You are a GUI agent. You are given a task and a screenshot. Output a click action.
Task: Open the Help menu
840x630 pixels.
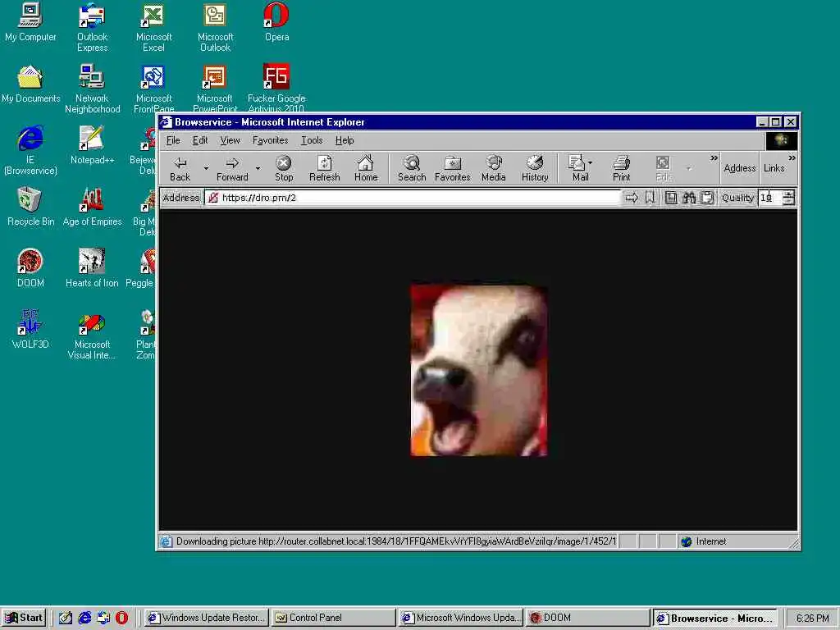(x=345, y=140)
